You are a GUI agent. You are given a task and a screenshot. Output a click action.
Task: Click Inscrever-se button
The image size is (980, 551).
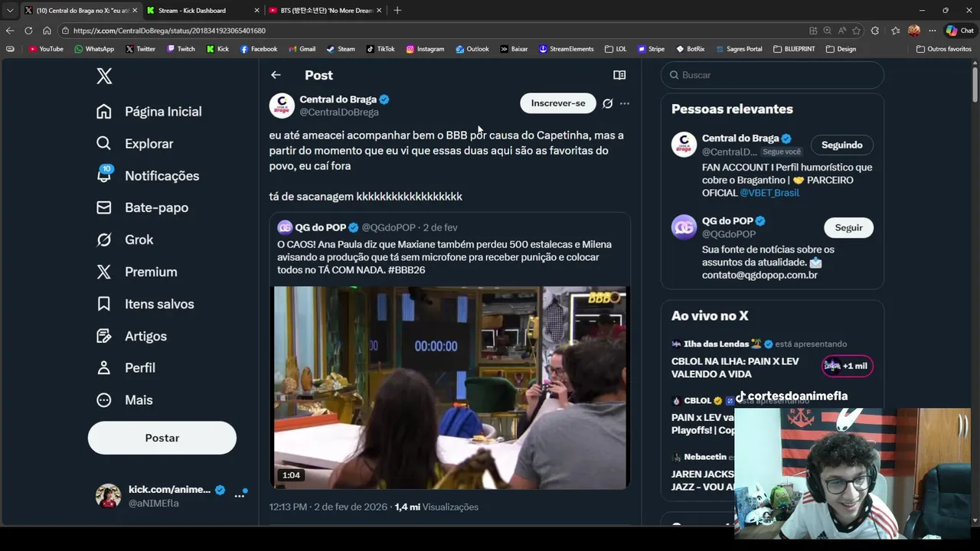[x=558, y=103]
